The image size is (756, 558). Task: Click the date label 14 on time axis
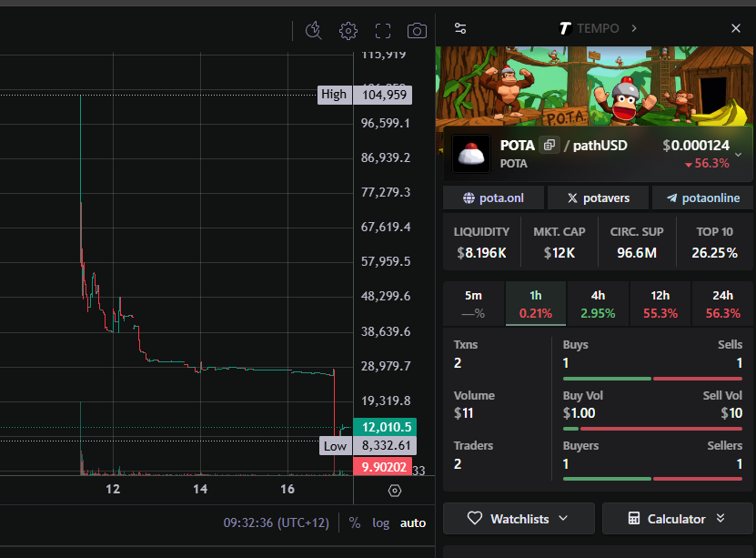(200, 490)
